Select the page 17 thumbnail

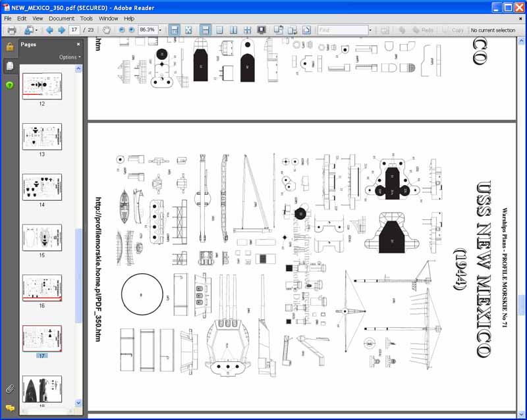tap(42, 338)
